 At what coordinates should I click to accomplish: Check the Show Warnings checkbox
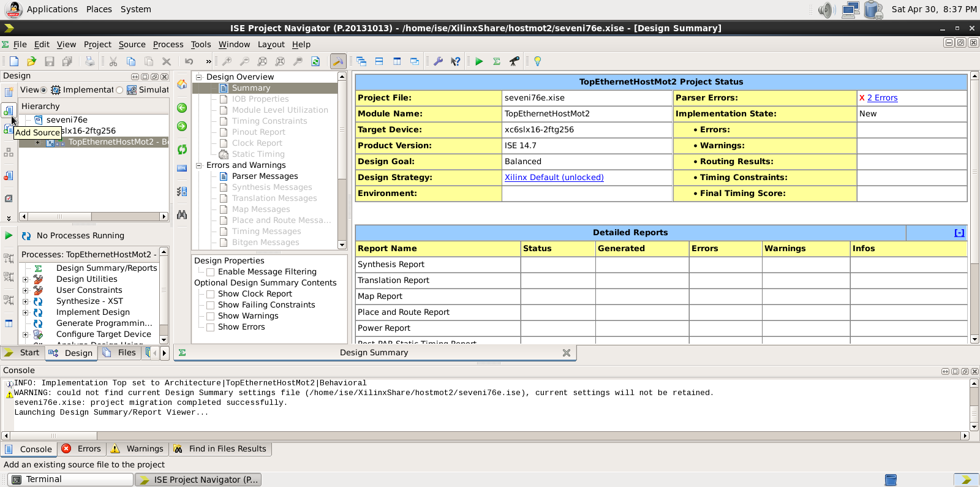coord(210,316)
